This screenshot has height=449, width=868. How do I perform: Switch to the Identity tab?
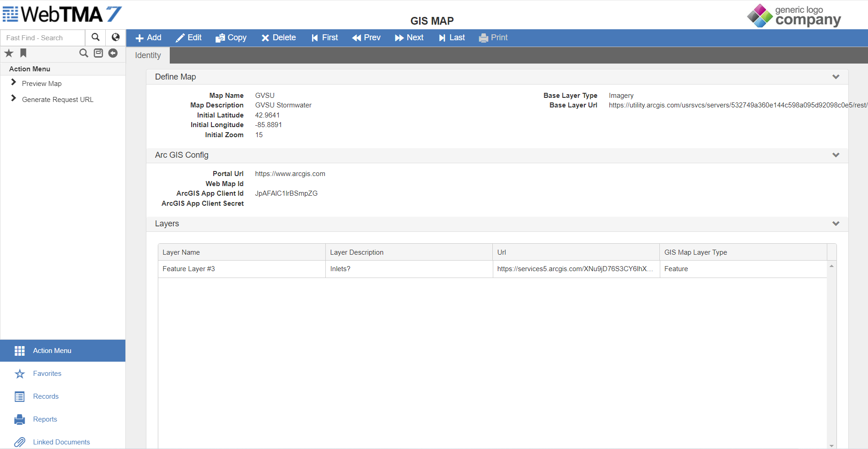147,55
